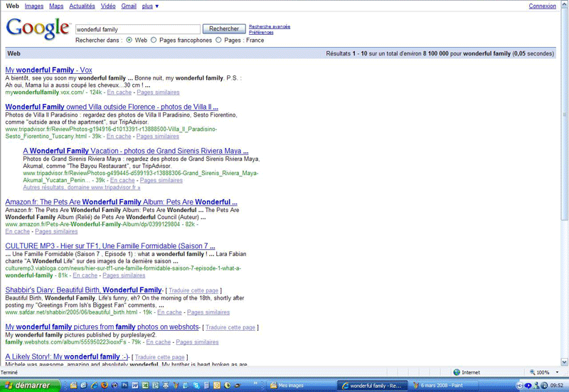Go to the Images tab

coord(33,6)
